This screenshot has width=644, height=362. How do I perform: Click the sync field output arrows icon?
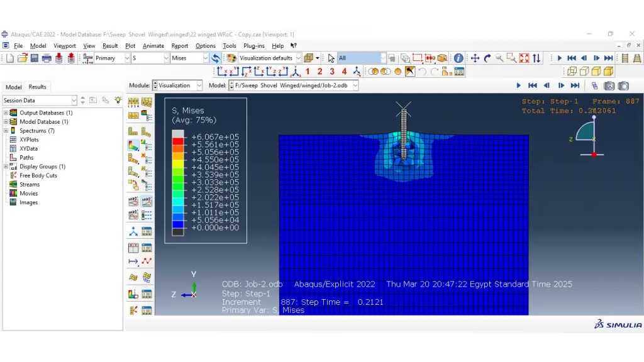216,58
